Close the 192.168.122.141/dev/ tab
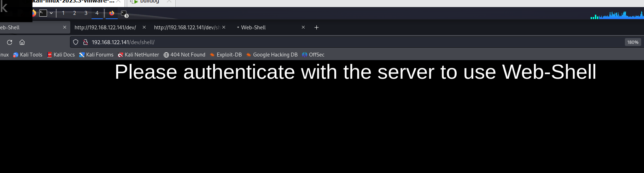 pyautogui.click(x=144, y=27)
